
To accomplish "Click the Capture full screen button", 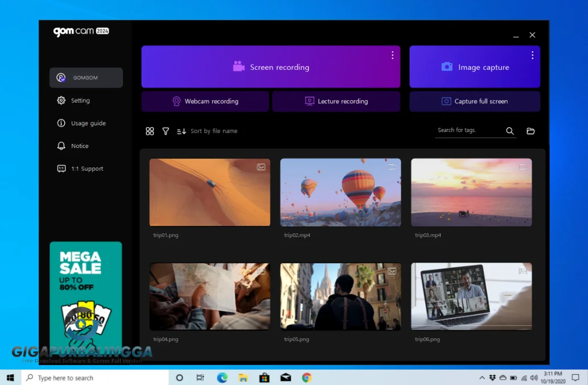I will pos(474,102).
